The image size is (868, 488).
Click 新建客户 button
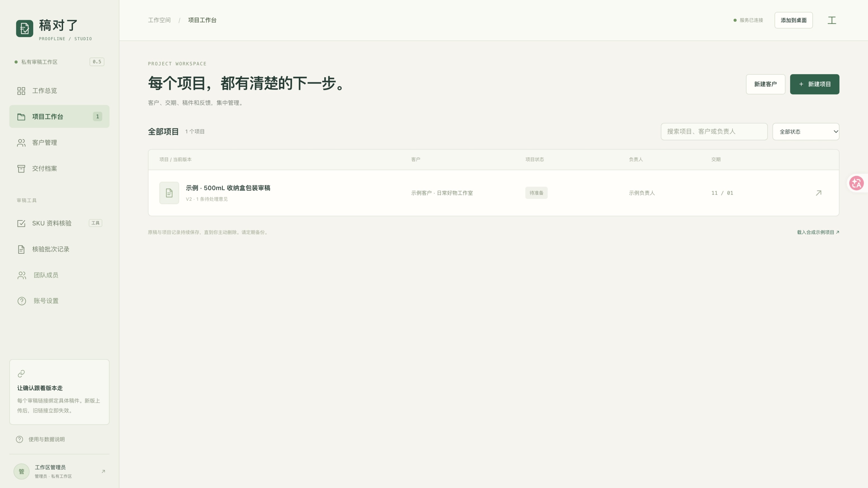(x=765, y=84)
